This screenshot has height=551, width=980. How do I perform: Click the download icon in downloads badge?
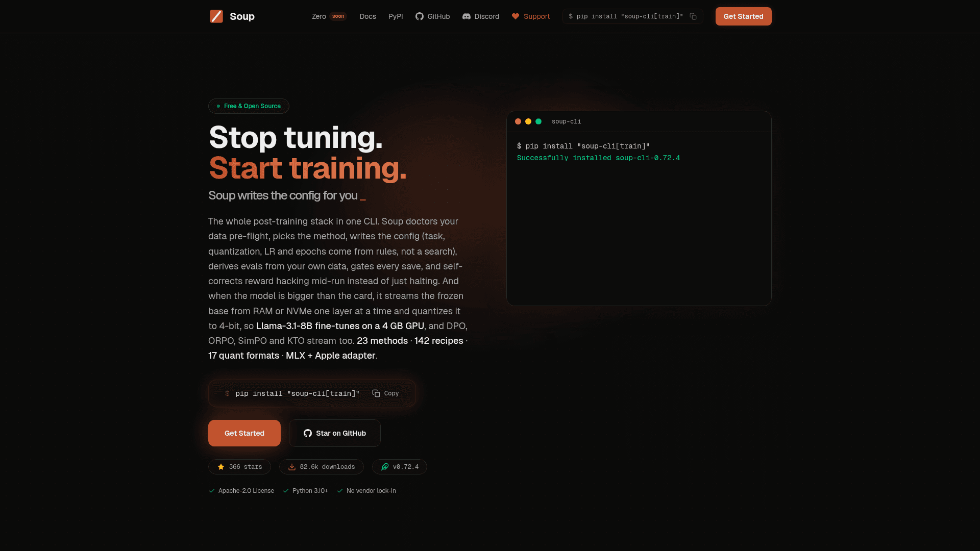[292, 467]
